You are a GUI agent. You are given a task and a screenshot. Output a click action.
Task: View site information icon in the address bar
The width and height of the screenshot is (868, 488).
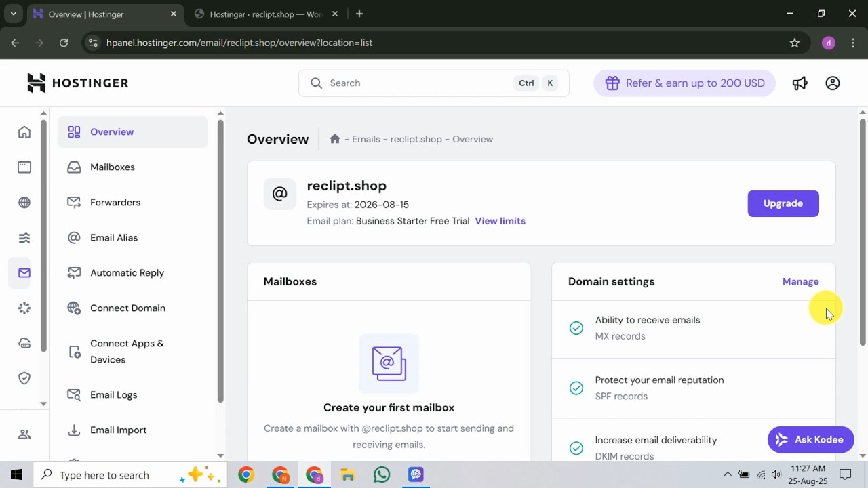coord(93,43)
